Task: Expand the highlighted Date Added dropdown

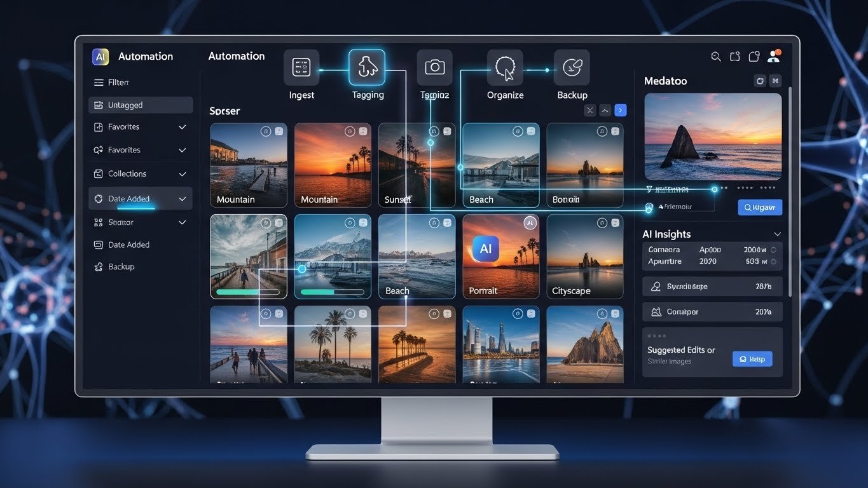Action: coord(182,199)
